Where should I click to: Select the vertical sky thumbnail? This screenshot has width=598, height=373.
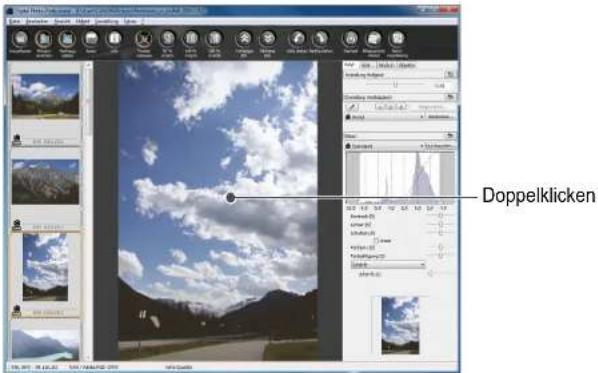click(x=45, y=267)
